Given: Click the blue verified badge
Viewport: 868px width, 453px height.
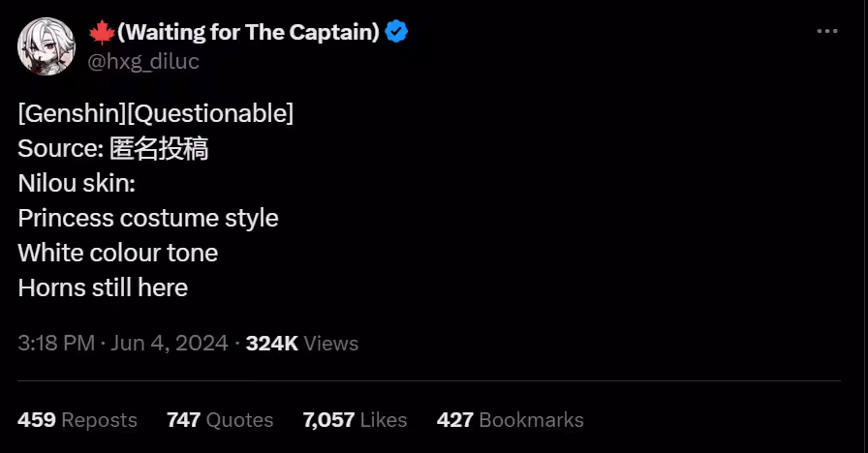Looking at the screenshot, I should point(396,32).
